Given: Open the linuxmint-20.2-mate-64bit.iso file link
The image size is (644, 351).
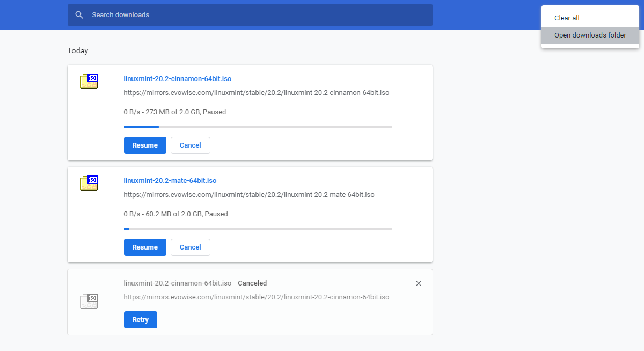Looking at the screenshot, I should (x=170, y=181).
